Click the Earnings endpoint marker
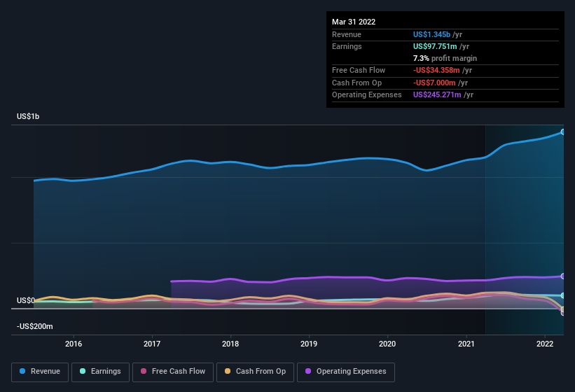The image size is (575, 392). click(x=563, y=295)
